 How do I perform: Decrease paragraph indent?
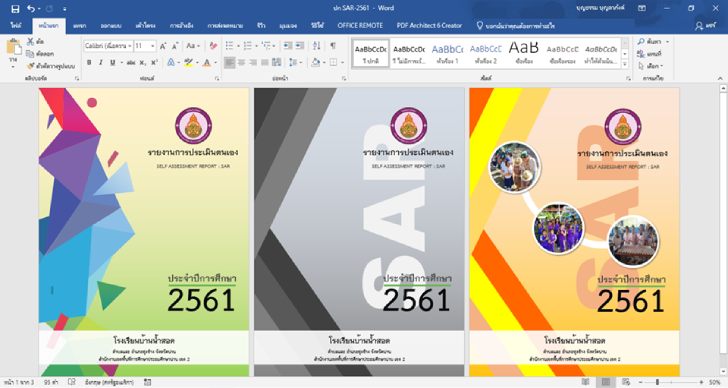(x=288, y=45)
